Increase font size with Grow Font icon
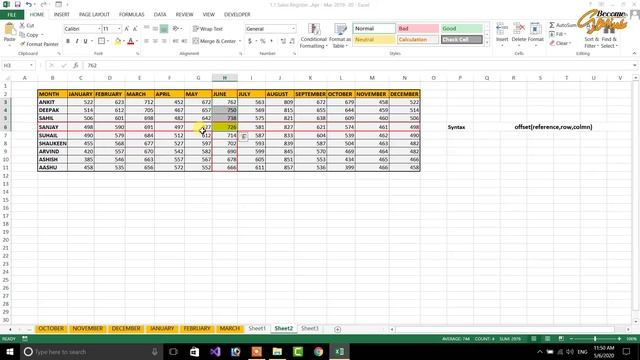 (x=127, y=29)
